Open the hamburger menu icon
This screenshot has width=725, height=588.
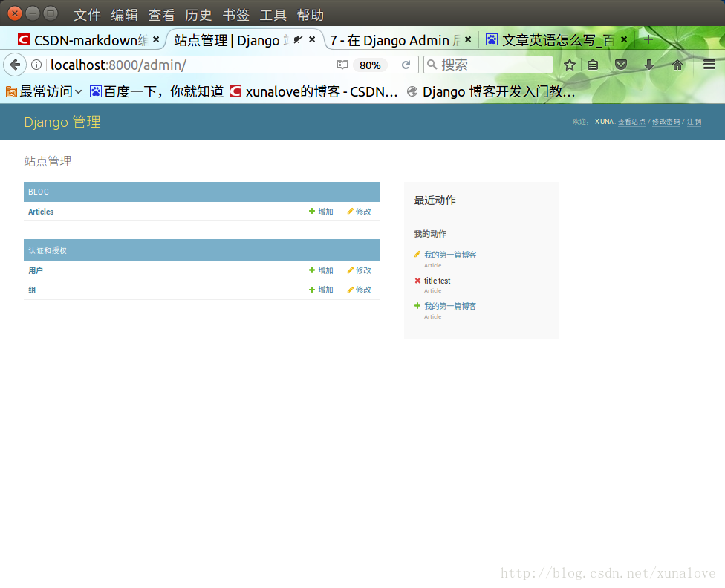click(709, 65)
